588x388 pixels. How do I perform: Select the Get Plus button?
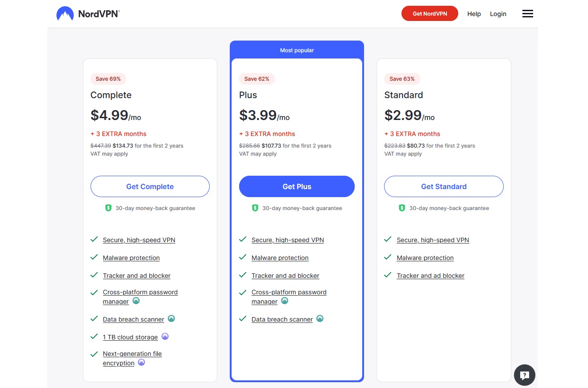297,186
